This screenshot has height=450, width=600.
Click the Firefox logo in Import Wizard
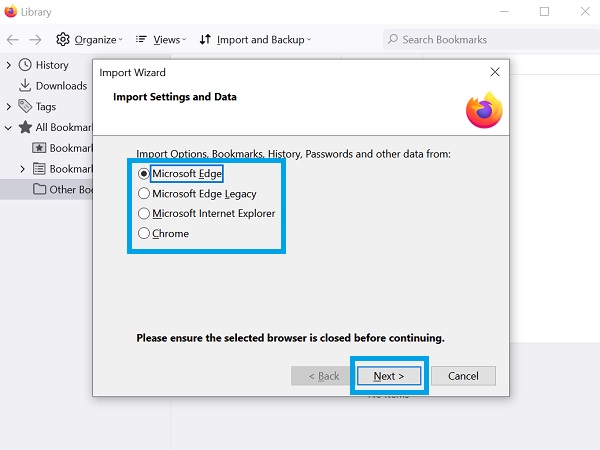(484, 111)
